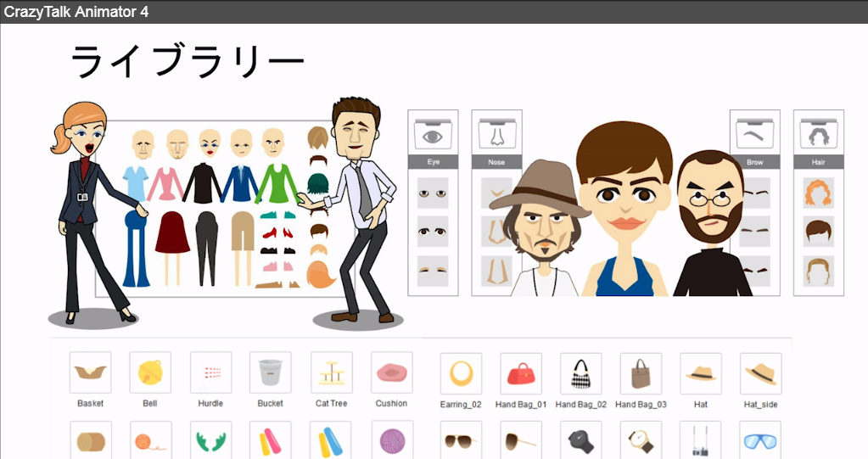Select the dark grey trousers
Viewport: 868px width, 459px height.
coord(207,248)
